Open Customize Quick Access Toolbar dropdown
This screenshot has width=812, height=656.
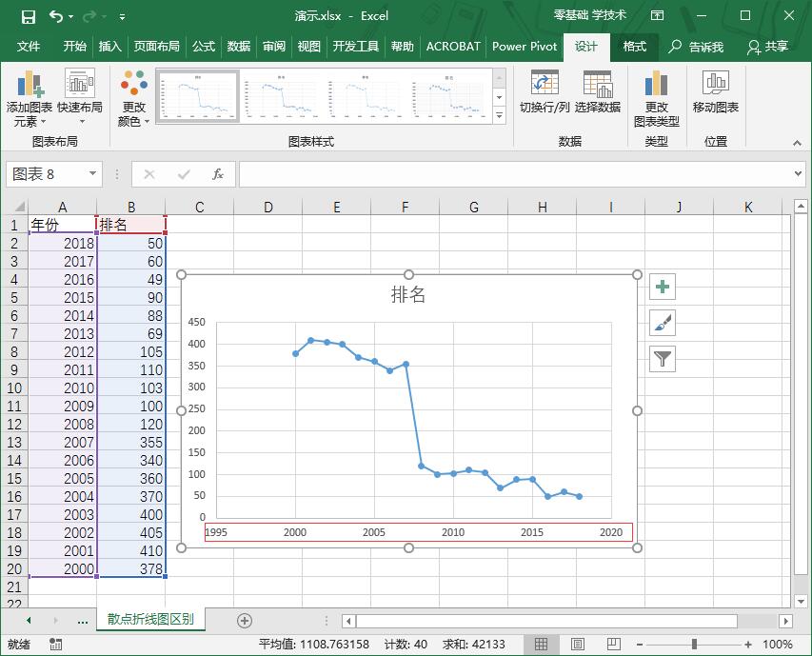click(122, 17)
